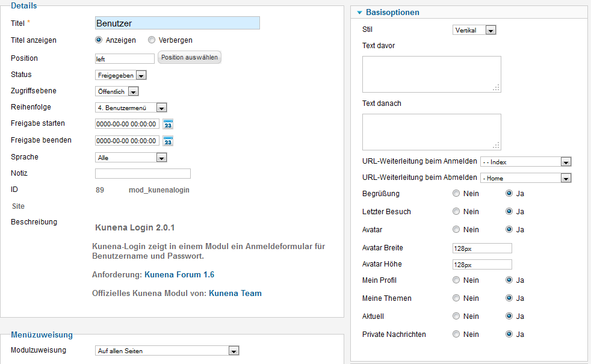The width and height of the screenshot is (591, 364).
Task: Set Private Nachrichten to Nein
Action: pos(456,335)
